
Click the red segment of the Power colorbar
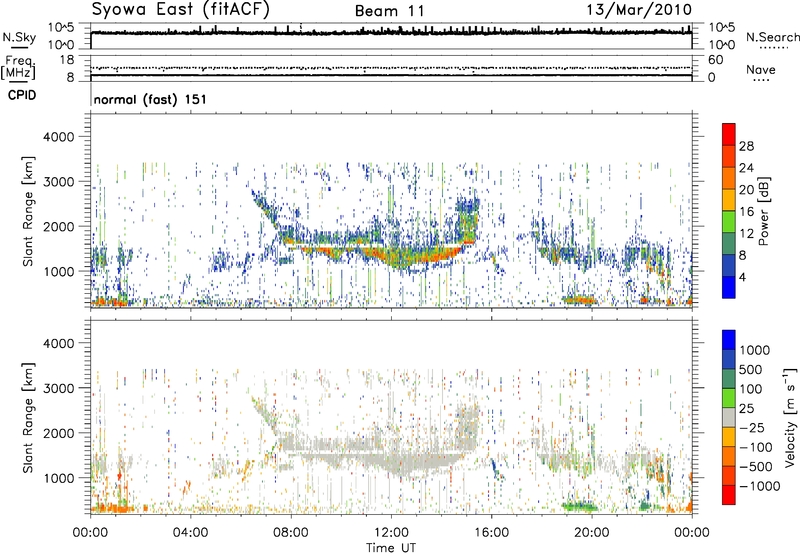pos(729,134)
